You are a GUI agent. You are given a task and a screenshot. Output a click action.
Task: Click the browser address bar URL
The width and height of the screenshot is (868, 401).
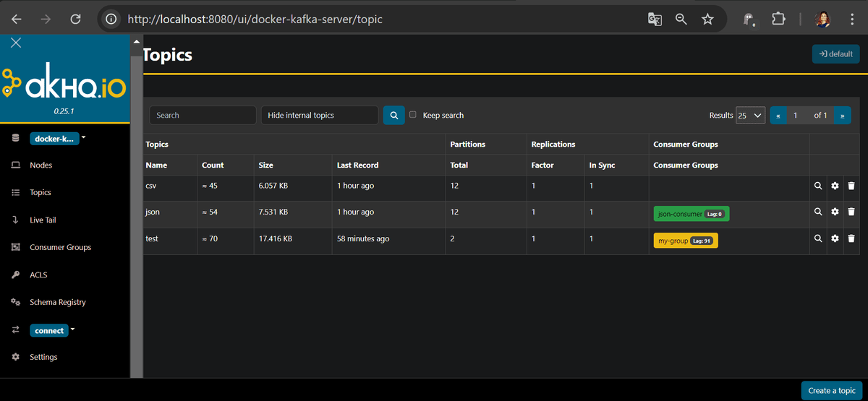click(255, 20)
